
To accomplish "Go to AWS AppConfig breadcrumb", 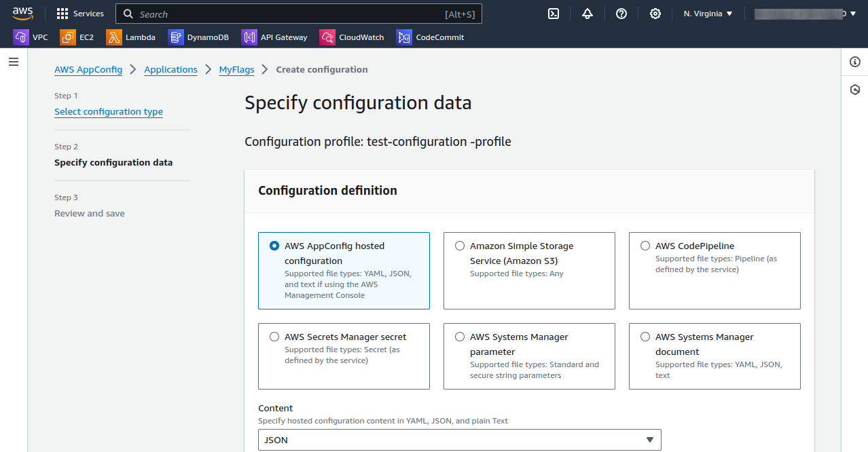I will coord(88,69).
